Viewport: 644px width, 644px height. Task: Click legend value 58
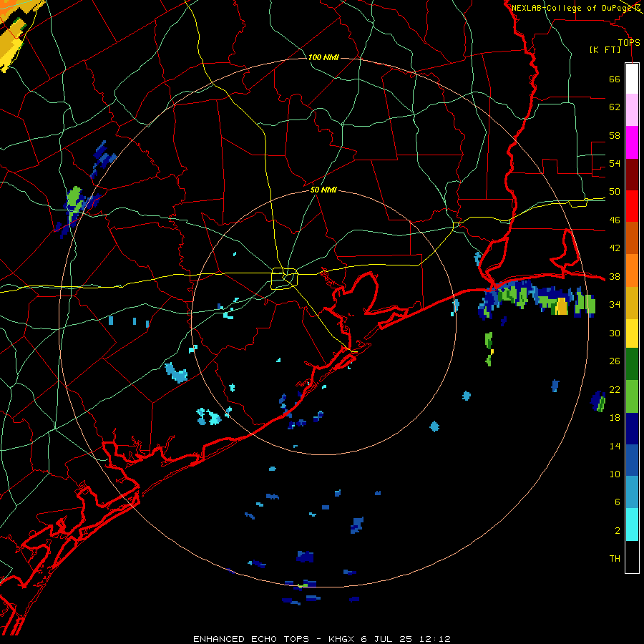(x=615, y=135)
